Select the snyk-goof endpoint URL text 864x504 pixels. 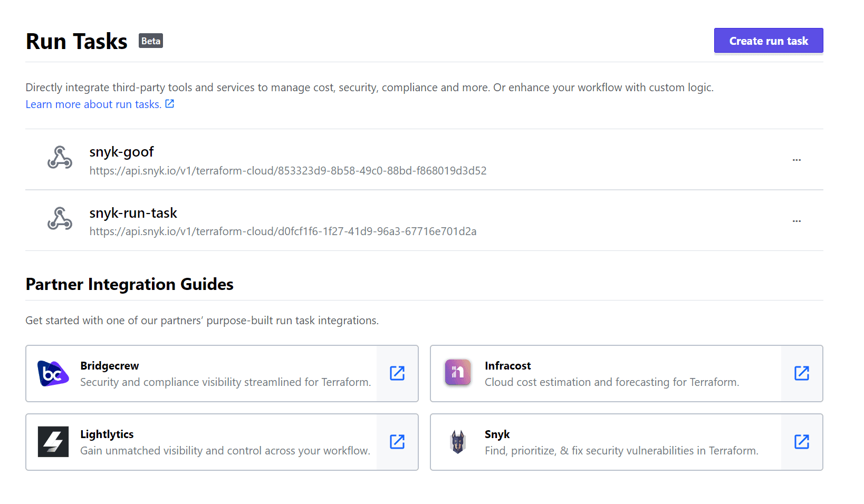tap(288, 171)
